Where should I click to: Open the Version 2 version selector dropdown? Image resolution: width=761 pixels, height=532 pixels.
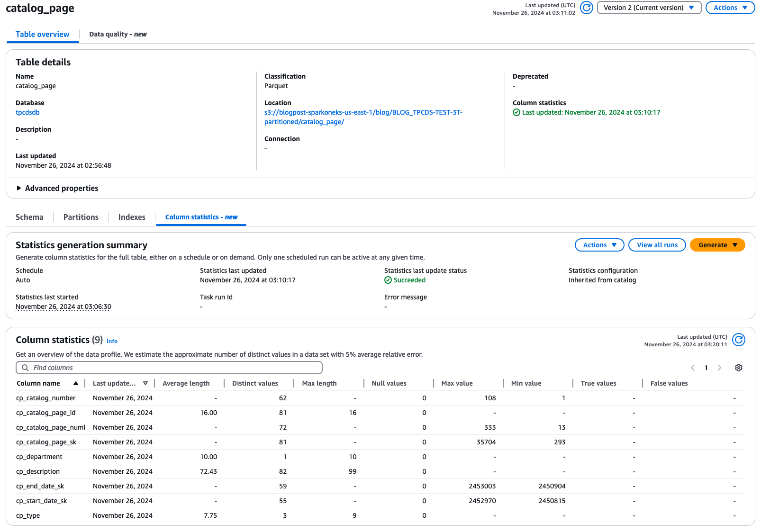click(649, 8)
